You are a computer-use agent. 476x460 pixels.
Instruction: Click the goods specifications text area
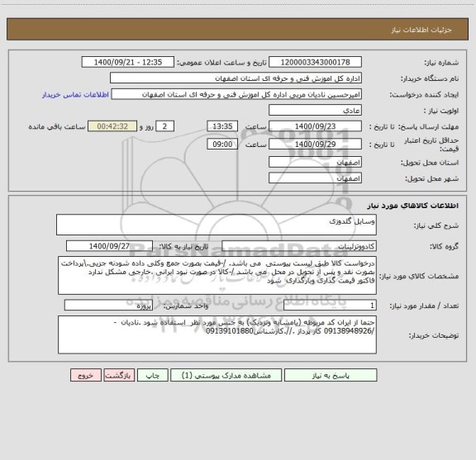click(x=217, y=276)
